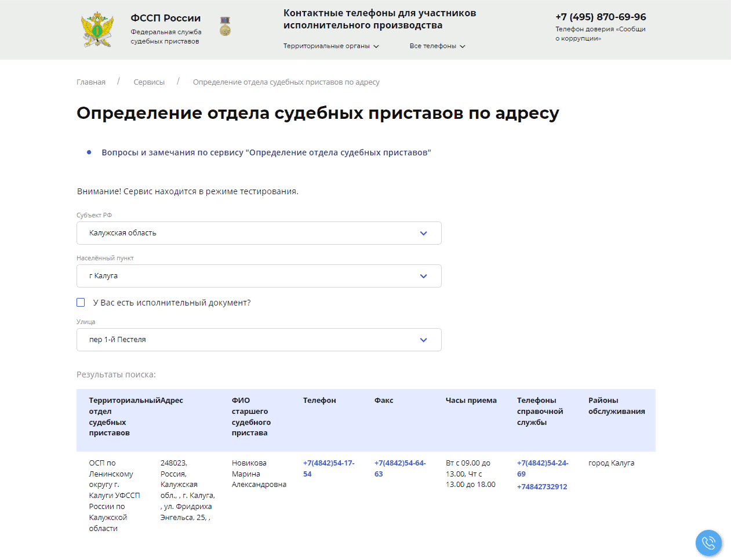
Task: Check the 'У Вас есть исполнительный документ?' box
Action: pyautogui.click(x=81, y=303)
